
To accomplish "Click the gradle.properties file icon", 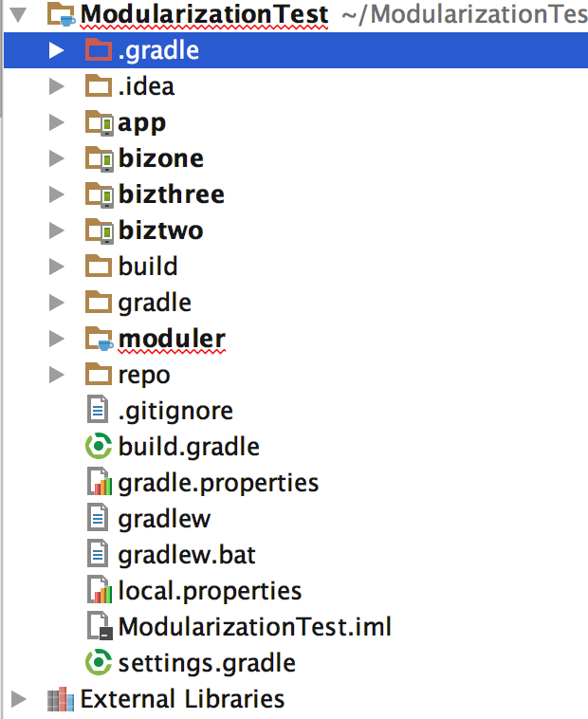I will point(100,482).
